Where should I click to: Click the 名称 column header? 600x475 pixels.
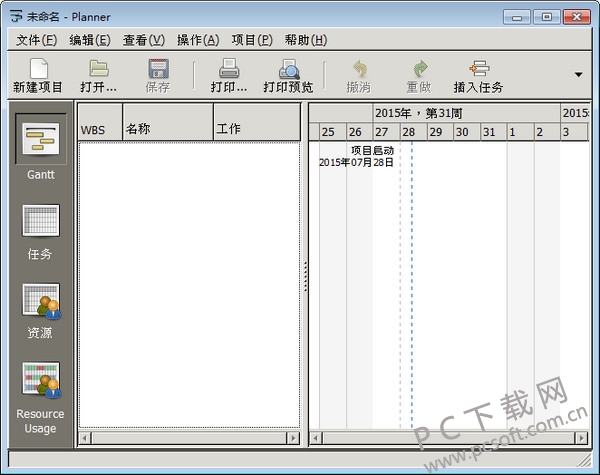pyautogui.click(x=168, y=122)
